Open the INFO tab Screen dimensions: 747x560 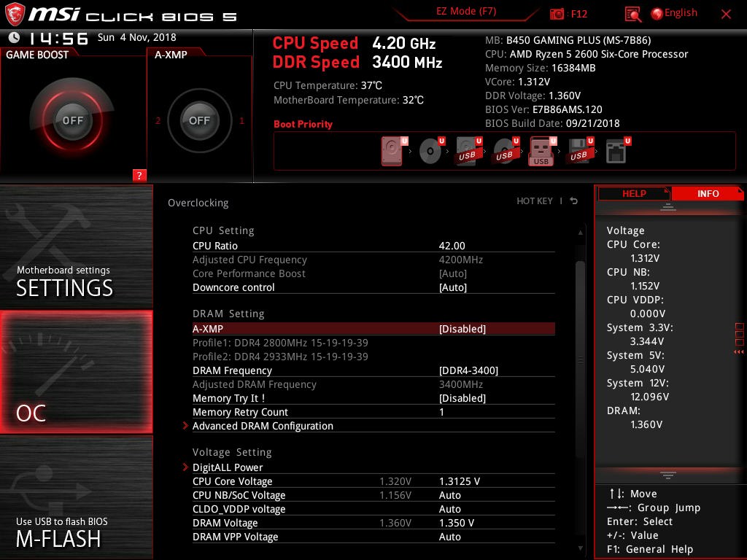coord(708,194)
